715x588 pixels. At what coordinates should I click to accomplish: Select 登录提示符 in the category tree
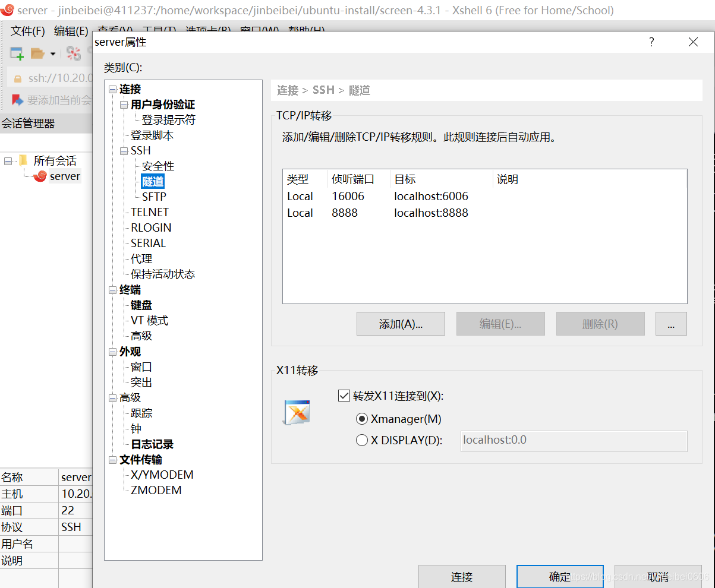coord(169,120)
